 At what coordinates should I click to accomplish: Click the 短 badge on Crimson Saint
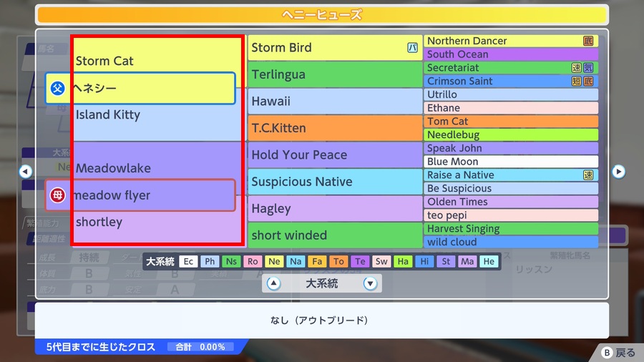pos(577,81)
